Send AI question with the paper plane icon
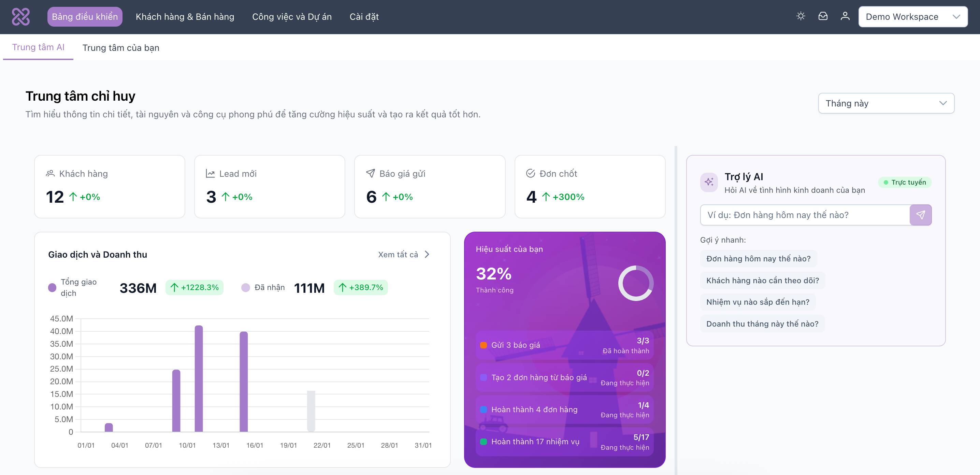This screenshot has width=980, height=475. pos(920,215)
